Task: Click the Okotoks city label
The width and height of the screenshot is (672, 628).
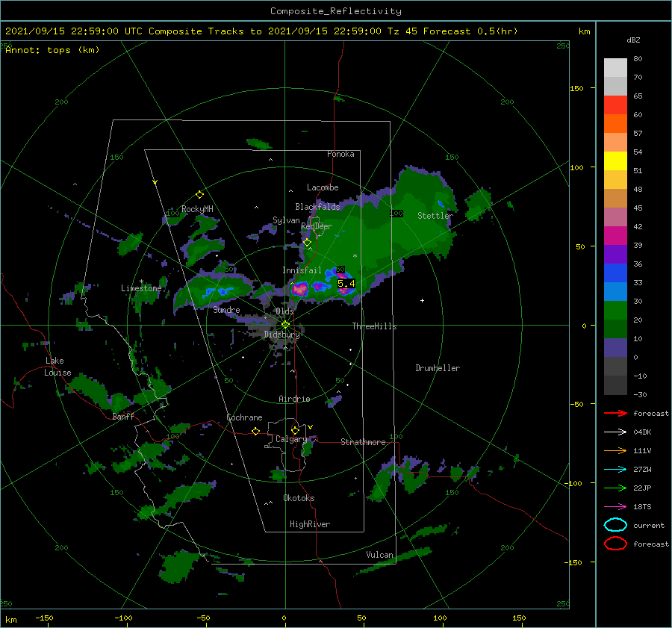Action: point(299,498)
